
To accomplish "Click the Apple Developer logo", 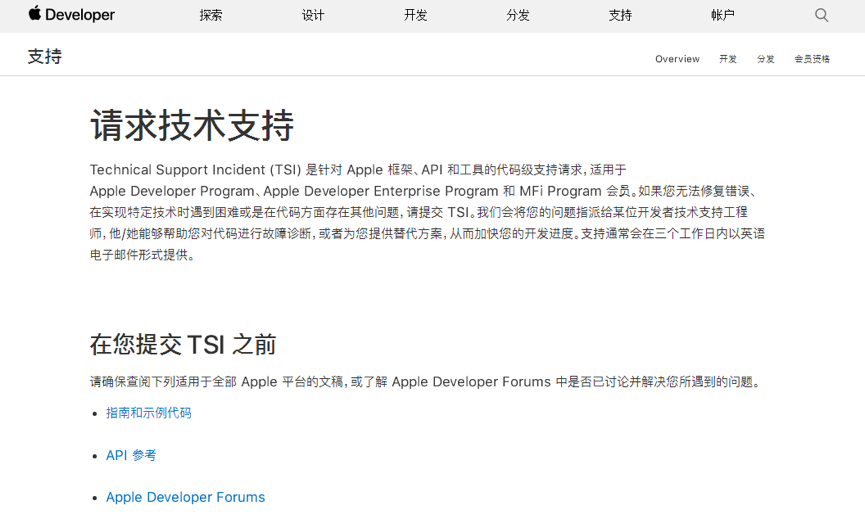I will [x=71, y=14].
